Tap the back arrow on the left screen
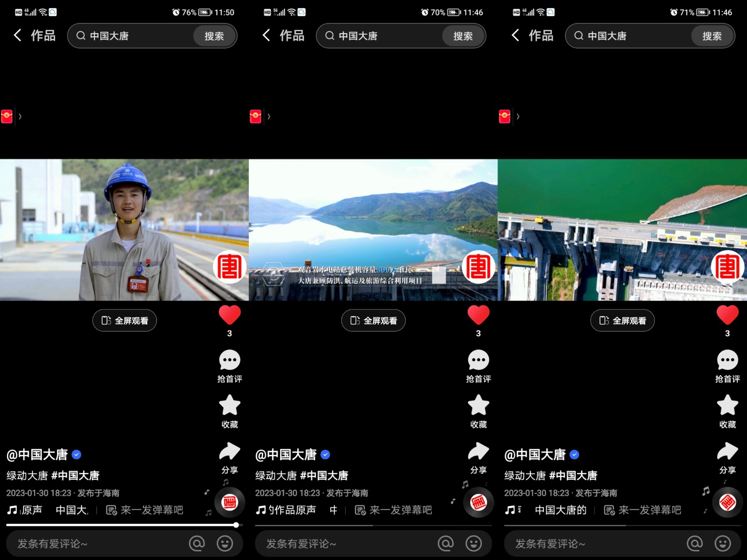This screenshot has width=747, height=560. (x=17, y=35)
